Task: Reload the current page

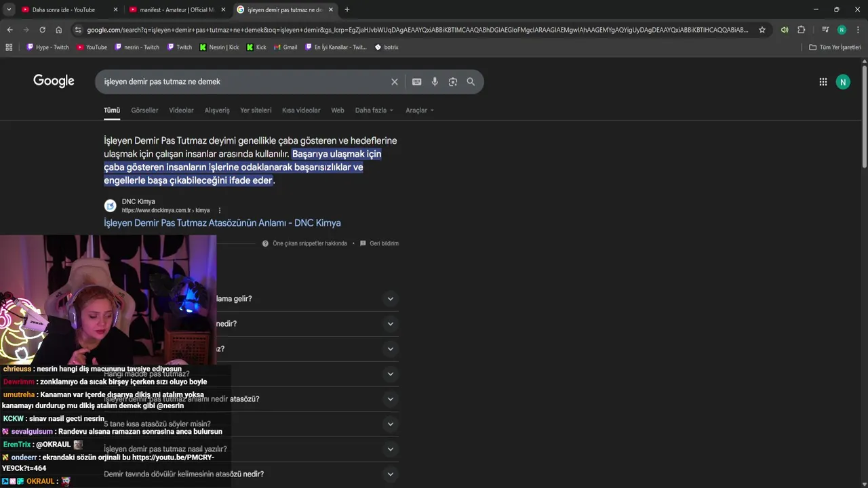Action: pos(42,30)
